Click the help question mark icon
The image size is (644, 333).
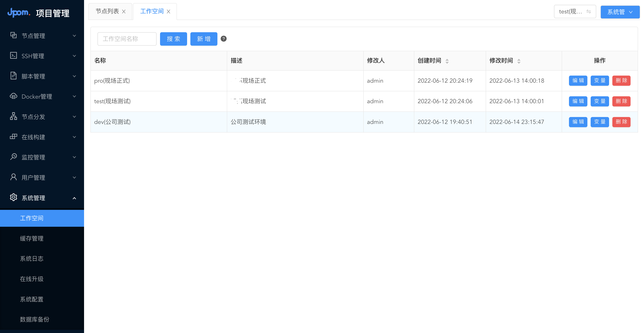(x=224, y=39)
